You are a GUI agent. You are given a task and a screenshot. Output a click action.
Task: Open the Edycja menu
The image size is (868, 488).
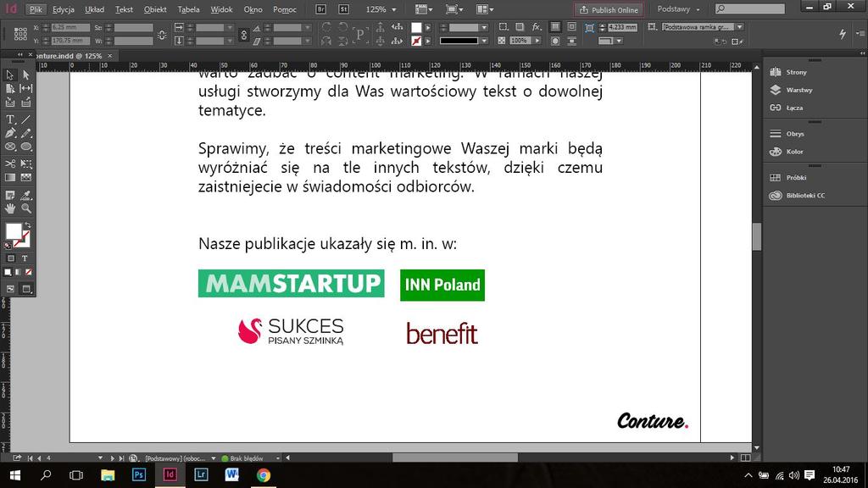click(63, 9)
